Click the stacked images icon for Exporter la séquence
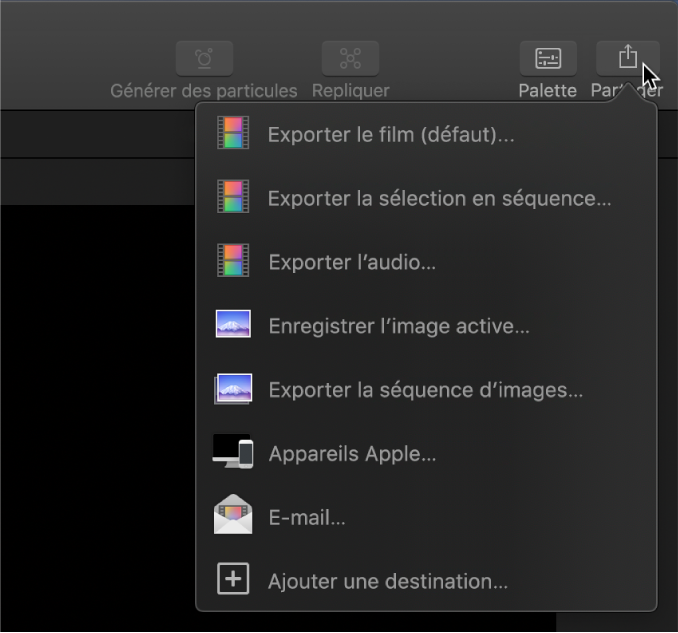Viewport: 678px width, 633px height. tap(233, 389)
